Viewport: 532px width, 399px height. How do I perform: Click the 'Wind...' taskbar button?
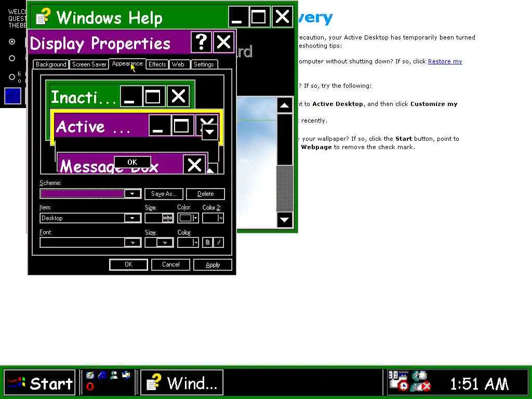coord(182,383)
